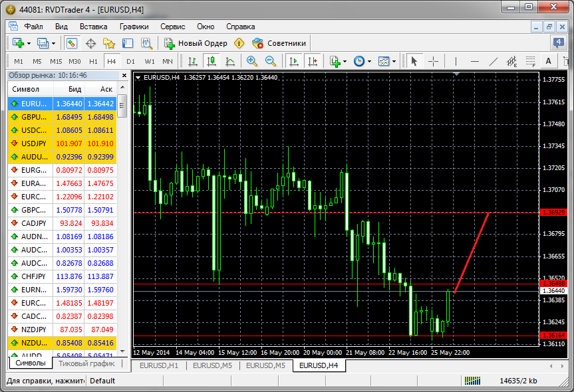Select the trendline drawing tool
This screenshot has width=574, height=392.
click(493, 61)
